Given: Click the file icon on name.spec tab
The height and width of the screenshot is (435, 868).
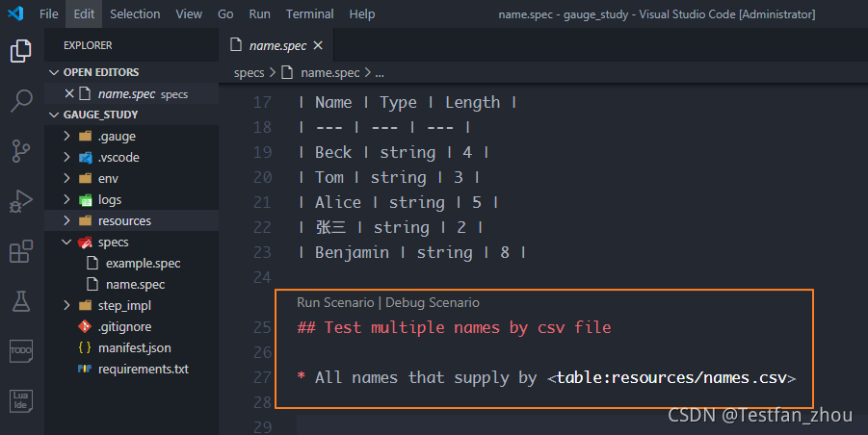Looking at the screenshot, I should click(x=236, y=45).
